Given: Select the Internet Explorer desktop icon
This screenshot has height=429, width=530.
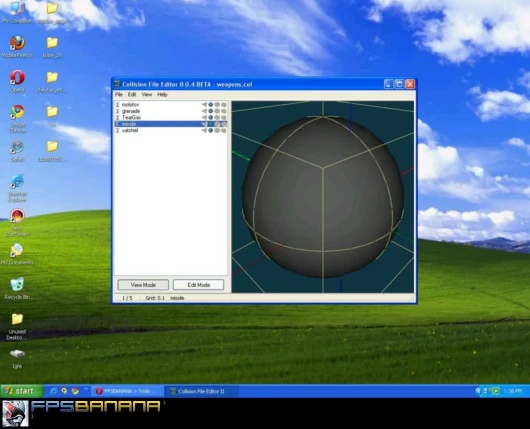Looking at the screenshot, I should coord(17,188).
